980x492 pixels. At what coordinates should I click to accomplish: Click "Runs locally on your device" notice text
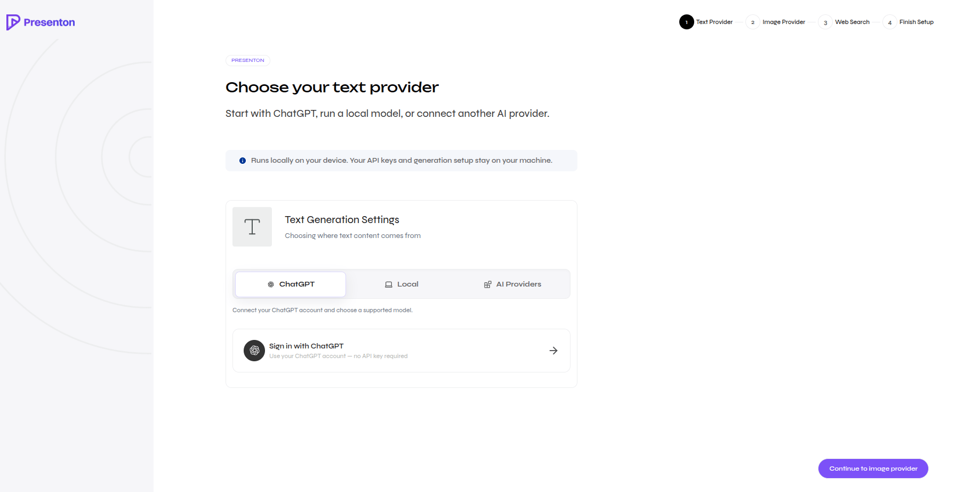tap(401, 161)
